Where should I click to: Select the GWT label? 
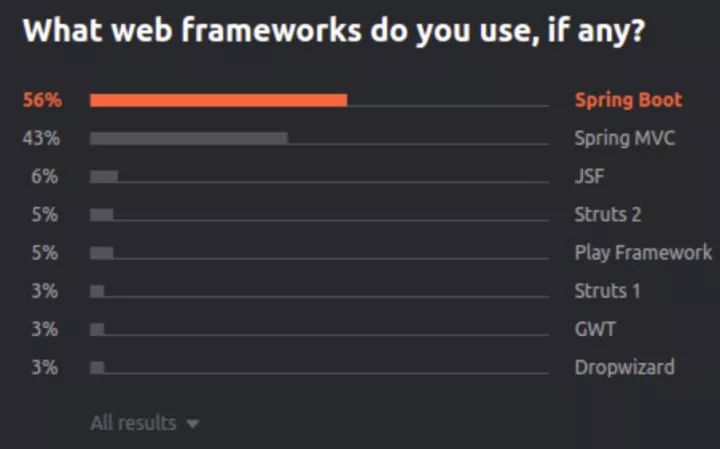[595, 329]
